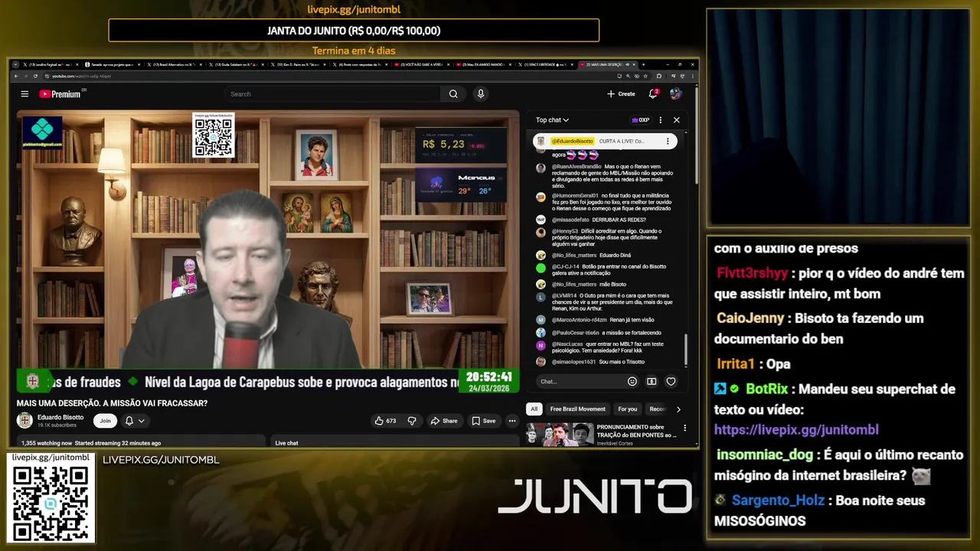The width and height of the screenshot is (980, 551).
Task: Click the @MarcoAntonio-rd4zm chat username
Action: coord(579,320)
